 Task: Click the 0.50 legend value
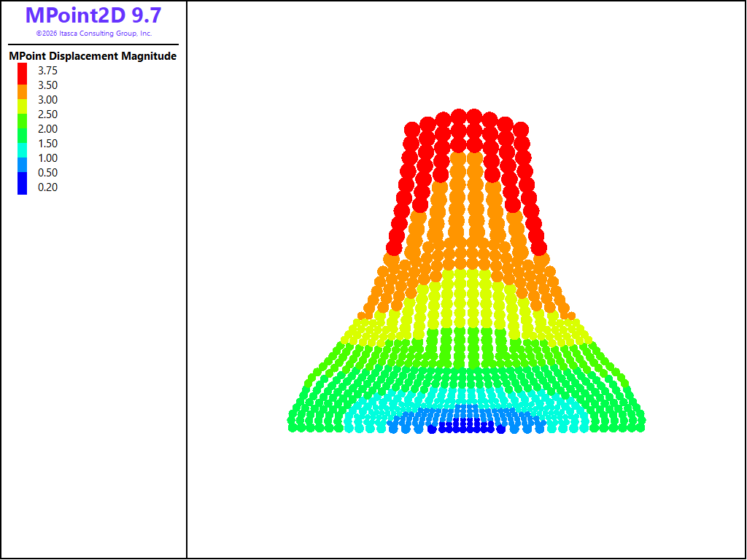[x=47, y=172]
